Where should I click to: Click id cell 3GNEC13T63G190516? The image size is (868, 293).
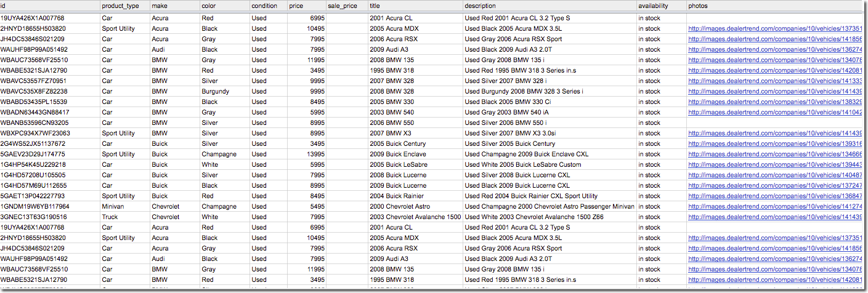click(x=50, y=217)
